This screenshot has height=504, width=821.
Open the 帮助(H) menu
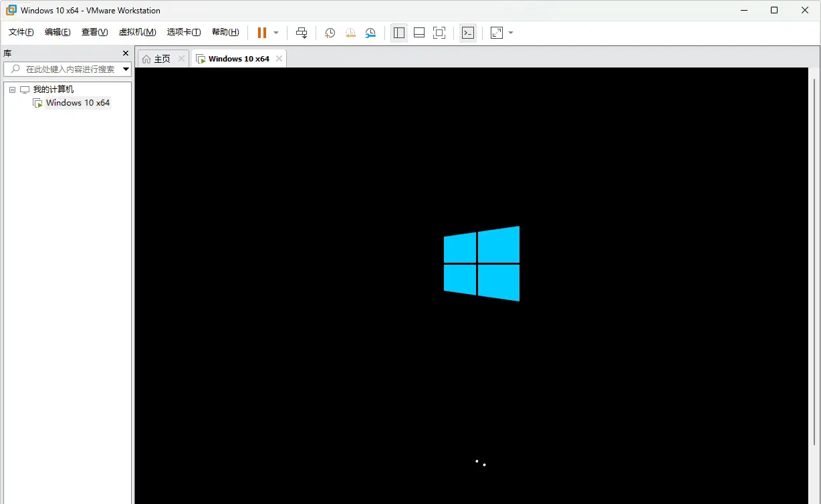pyautogui.click(x=225, y=32)
